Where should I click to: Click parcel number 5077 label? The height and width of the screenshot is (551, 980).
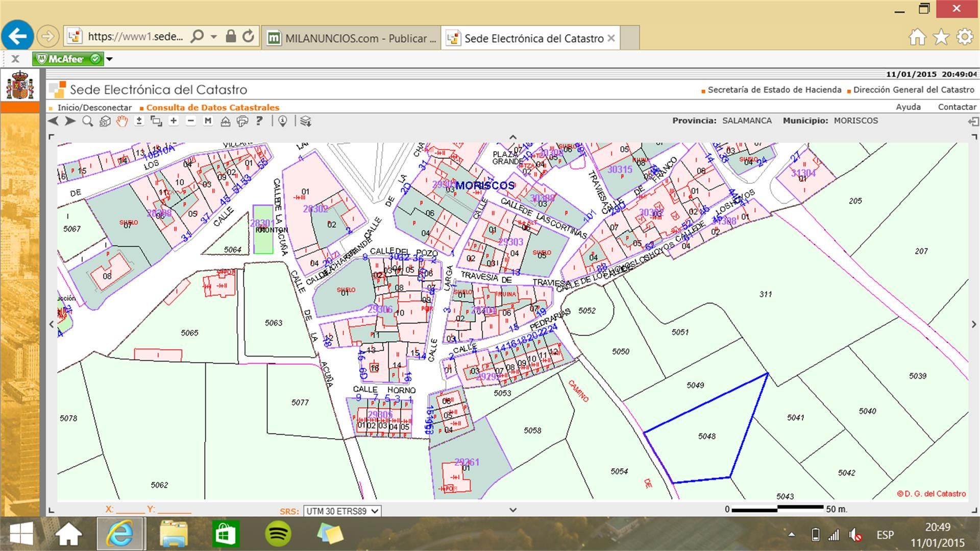point(300,402)
